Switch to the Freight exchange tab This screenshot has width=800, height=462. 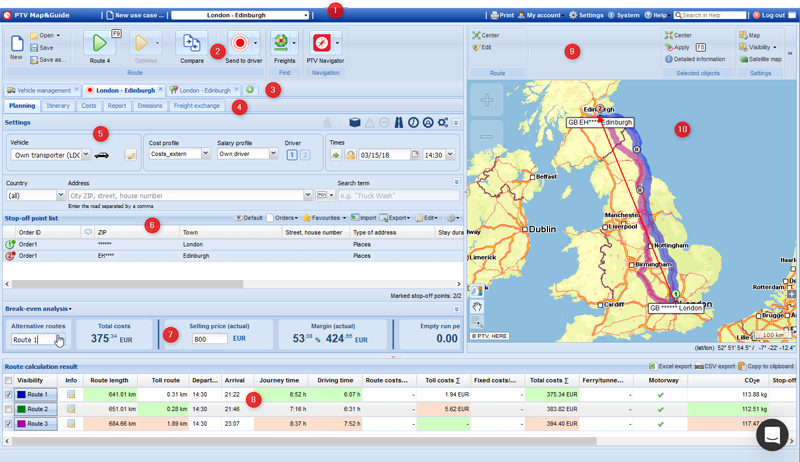tap(196, 106)
